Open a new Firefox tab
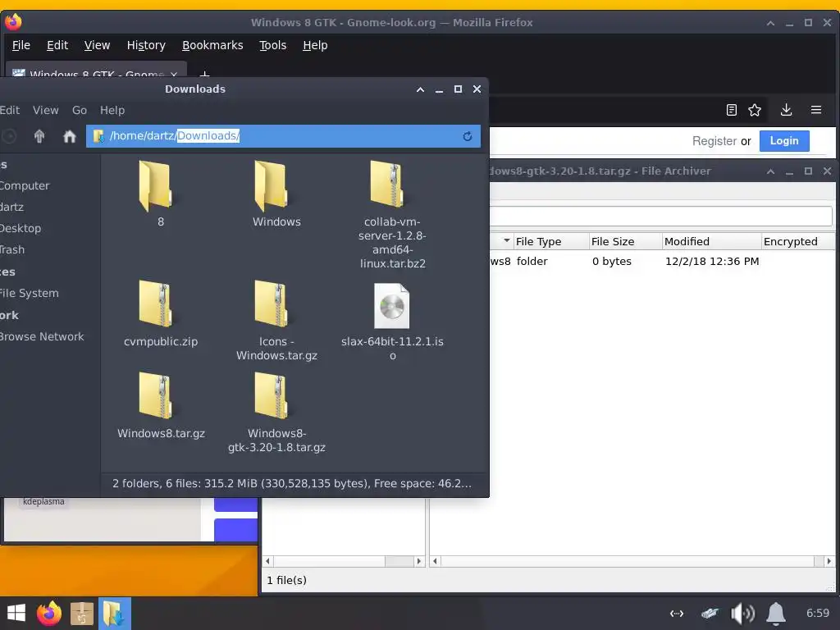The width and height of the screenshot is (840, 630). click(x=204, y=74)
